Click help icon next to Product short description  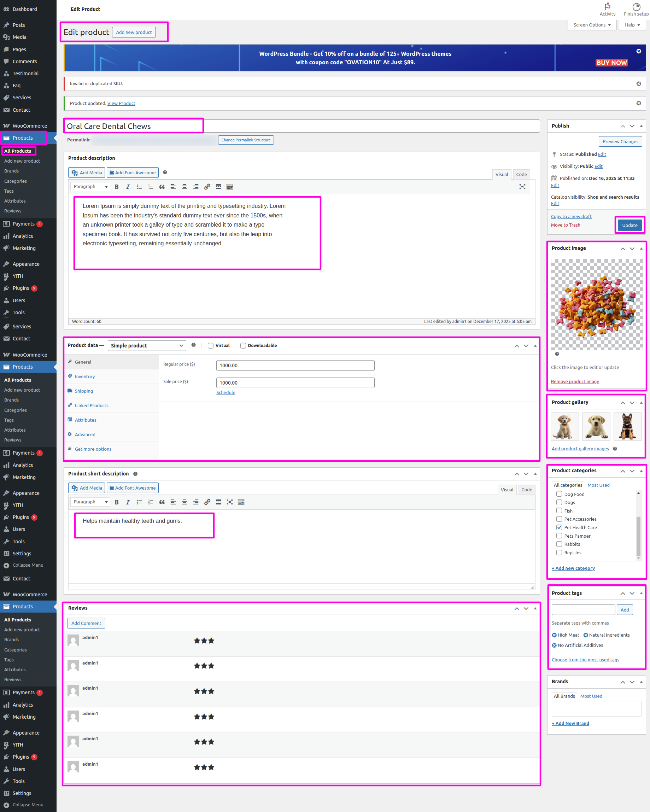click(135, 474)
